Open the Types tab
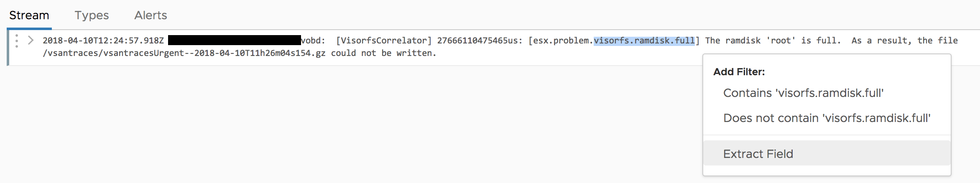Screen dimensions: 980x183 [92, 15]
